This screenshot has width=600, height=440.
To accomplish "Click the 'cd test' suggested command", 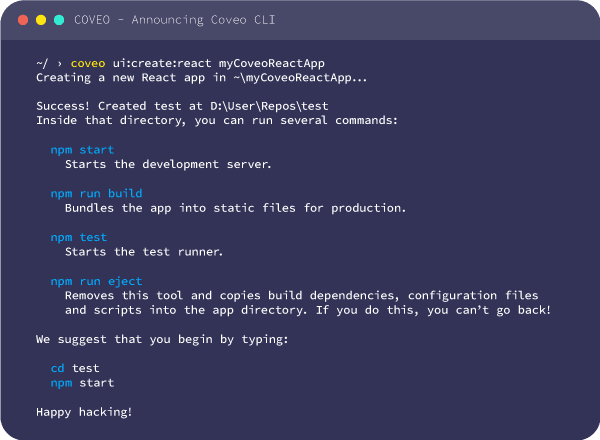I will coord(75,368).
